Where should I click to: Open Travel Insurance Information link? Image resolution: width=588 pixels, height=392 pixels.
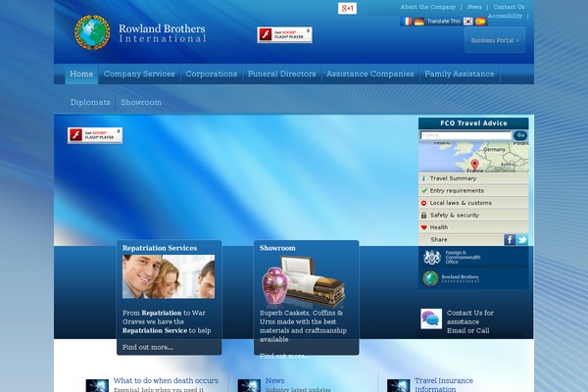444,385
